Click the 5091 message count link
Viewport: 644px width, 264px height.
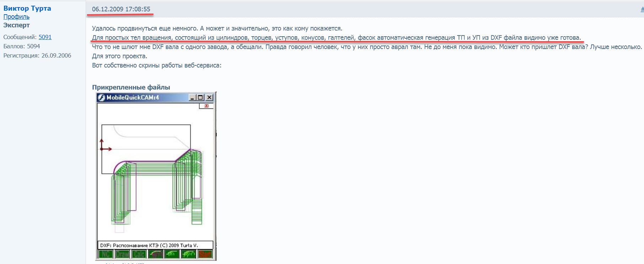tap(45, 37)
